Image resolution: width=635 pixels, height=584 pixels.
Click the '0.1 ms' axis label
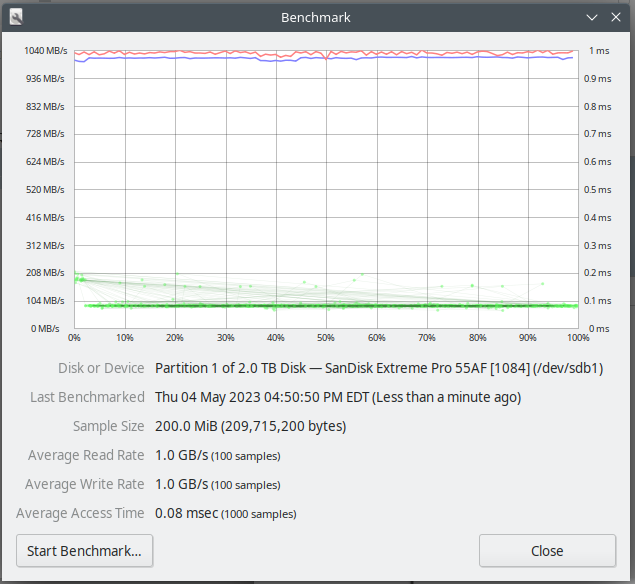[597, 301]
